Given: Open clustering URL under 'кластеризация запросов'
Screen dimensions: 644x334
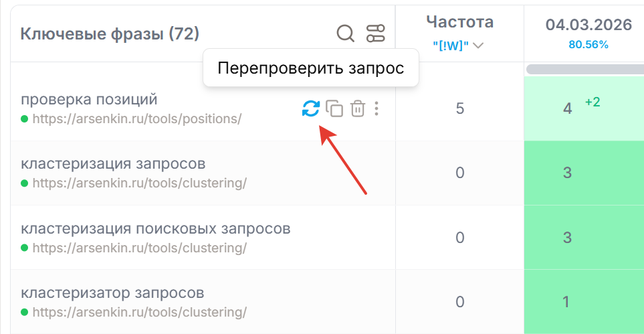Looking at the screenshot, I should pyautogui.click(x=139, y=183).
